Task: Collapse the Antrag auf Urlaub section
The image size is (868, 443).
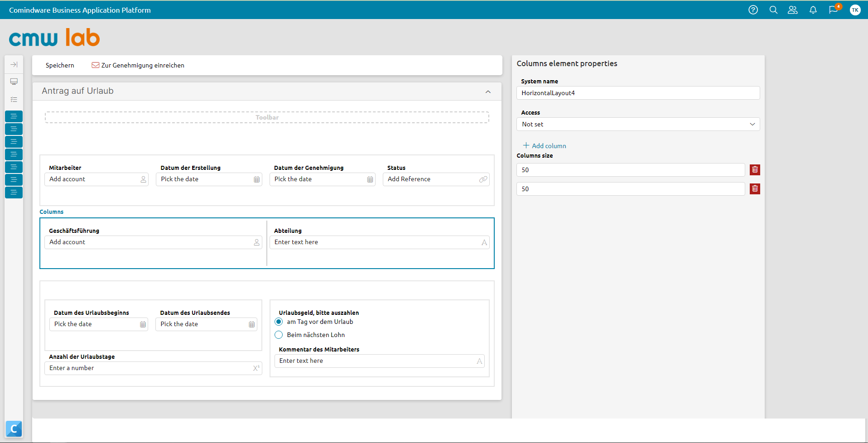Action: click(488, 91)
